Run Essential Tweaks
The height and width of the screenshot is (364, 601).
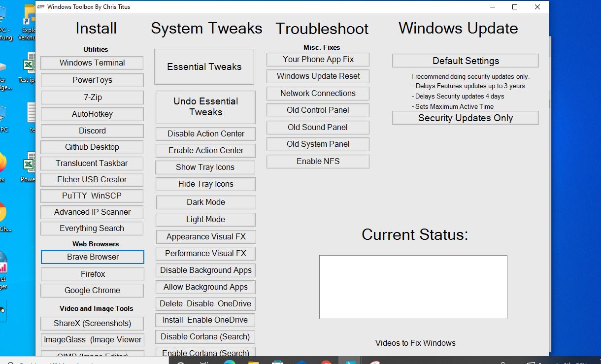[204, 67]
